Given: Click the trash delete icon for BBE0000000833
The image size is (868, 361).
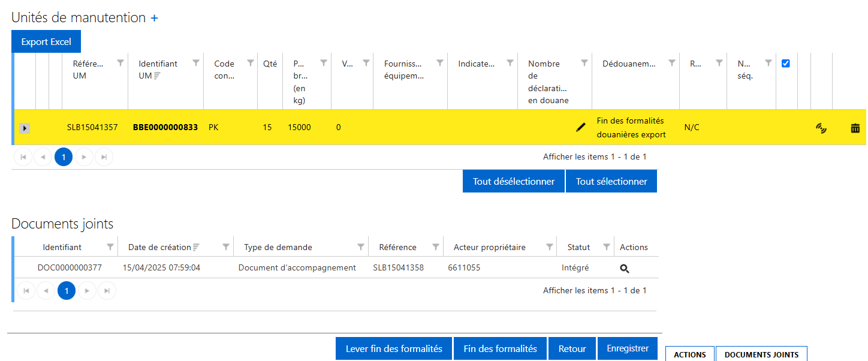Looking at the screenshot, I should coord(855,128).
